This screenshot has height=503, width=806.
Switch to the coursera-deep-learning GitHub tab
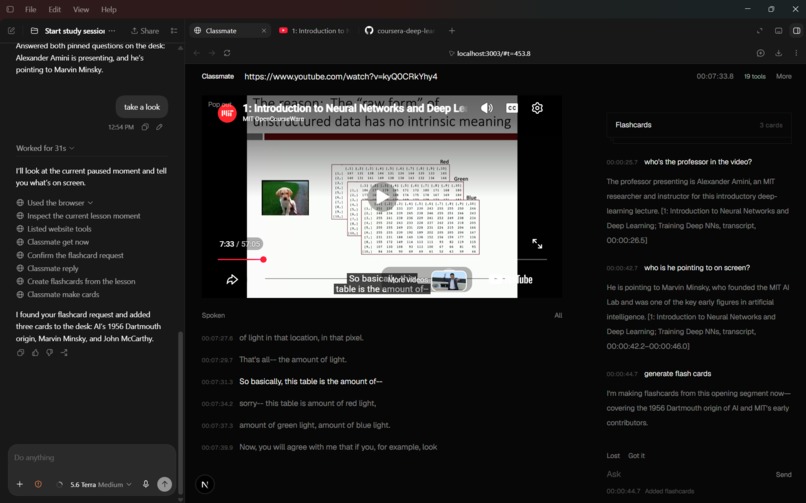399,31
